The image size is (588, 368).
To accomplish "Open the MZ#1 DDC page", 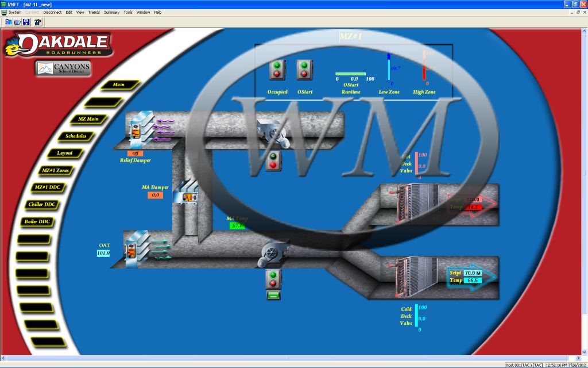I will 47,187.
